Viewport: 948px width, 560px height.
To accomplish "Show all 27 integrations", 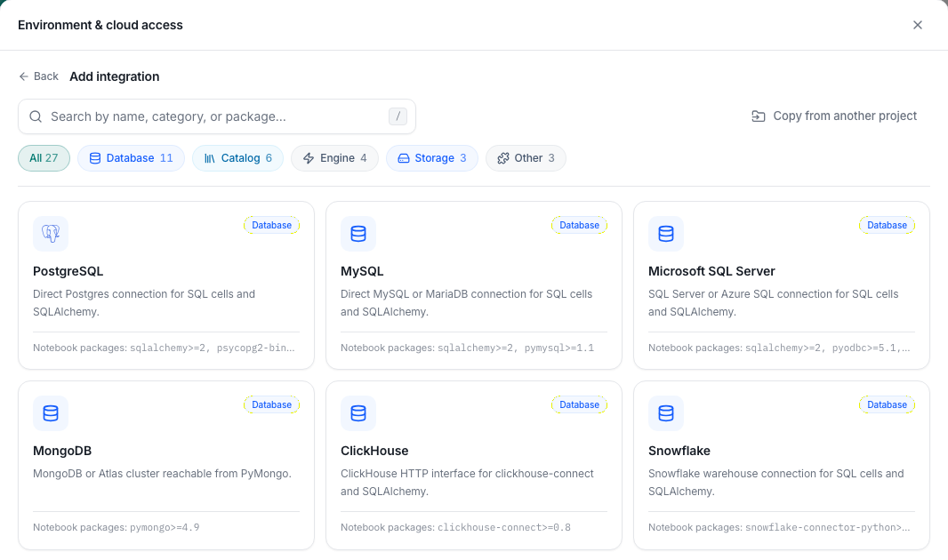I will (x=44, y=158).
